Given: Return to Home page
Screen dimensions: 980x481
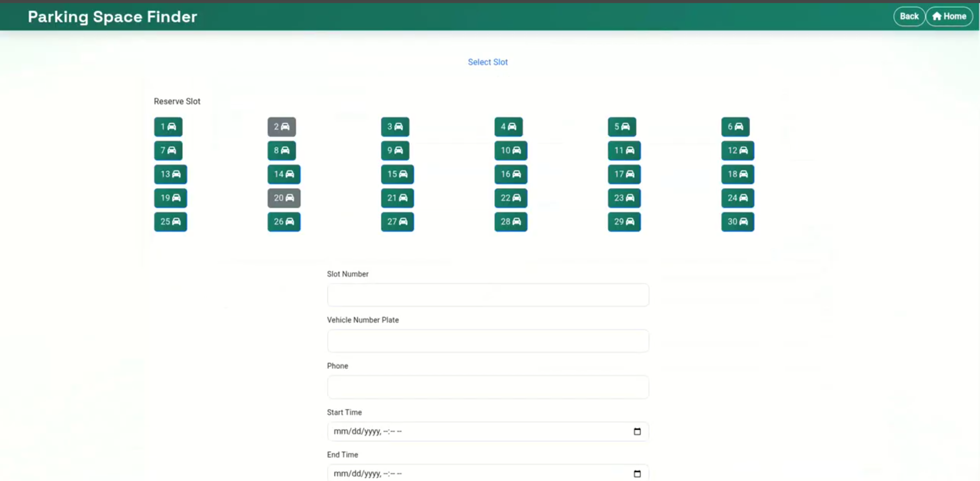Looking at the screenshot, I should click(x=949, y=16).
